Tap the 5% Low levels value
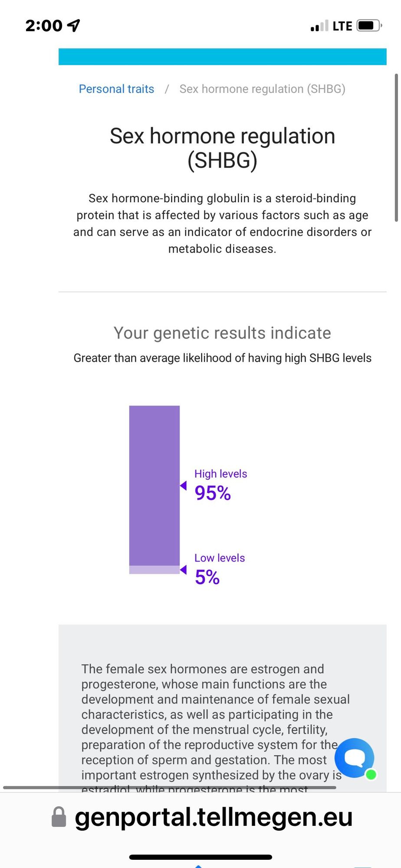The width and height of the screenshot is (401, 868). [207, 577]
